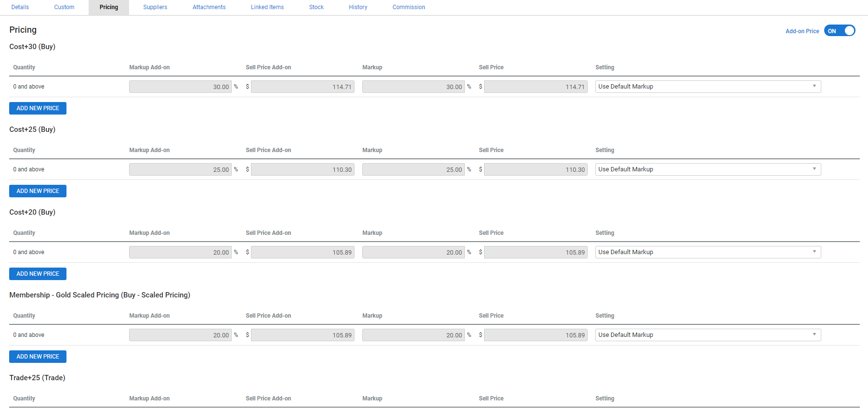This screenshot has width=868, height=411.
Task: Click the Cost+20 Markup field showing 20.00
Action: tap(413, 252)
